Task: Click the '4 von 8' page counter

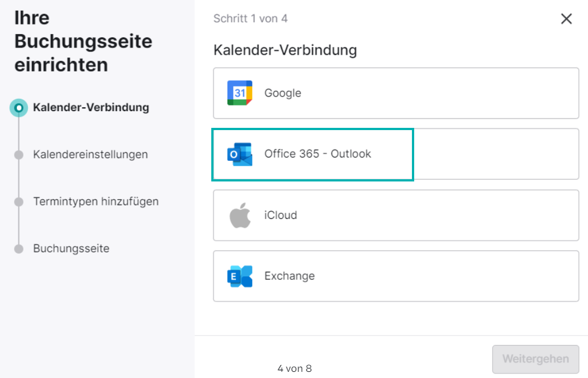Action: coord(295,369)
